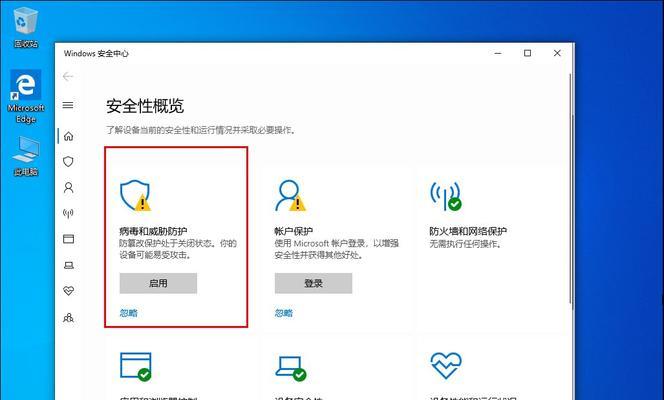This screenshot has height=400, width=664.
Task: Open the 病毒和威胁防护 heading
Action: [x=153, y=231]
